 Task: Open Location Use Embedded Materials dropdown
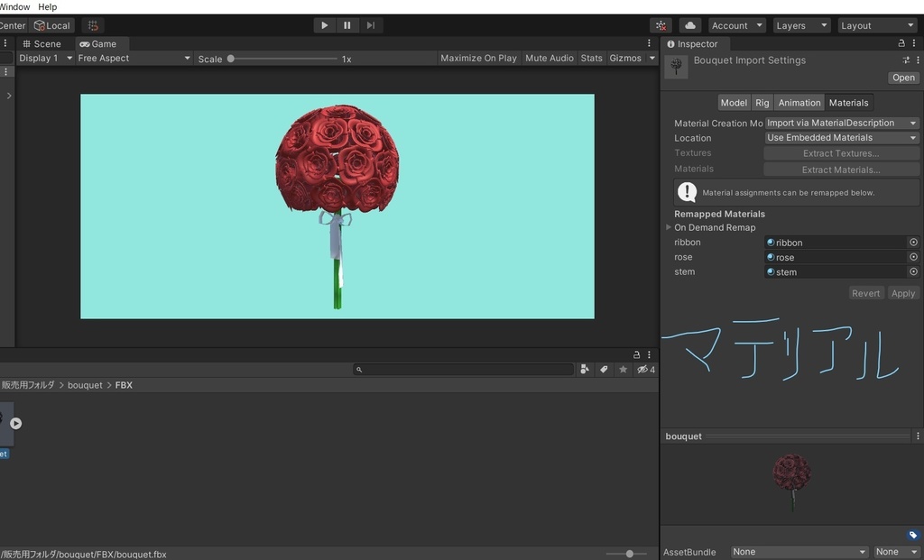point(841,138)
